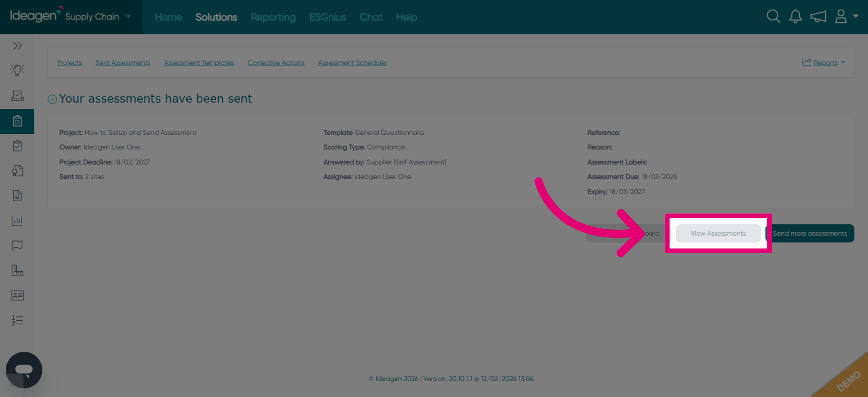Open the Projects link
868x397 pixels.
tap(69, 63)
